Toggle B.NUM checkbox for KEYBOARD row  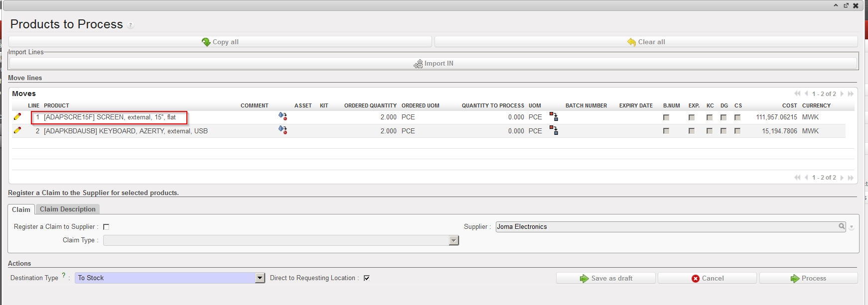click(666, 131)
